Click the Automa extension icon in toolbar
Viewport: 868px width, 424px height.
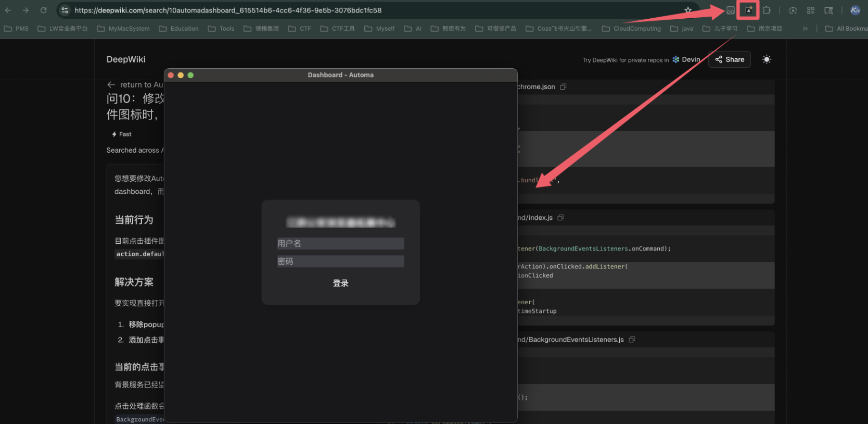(x=749, y=10)
